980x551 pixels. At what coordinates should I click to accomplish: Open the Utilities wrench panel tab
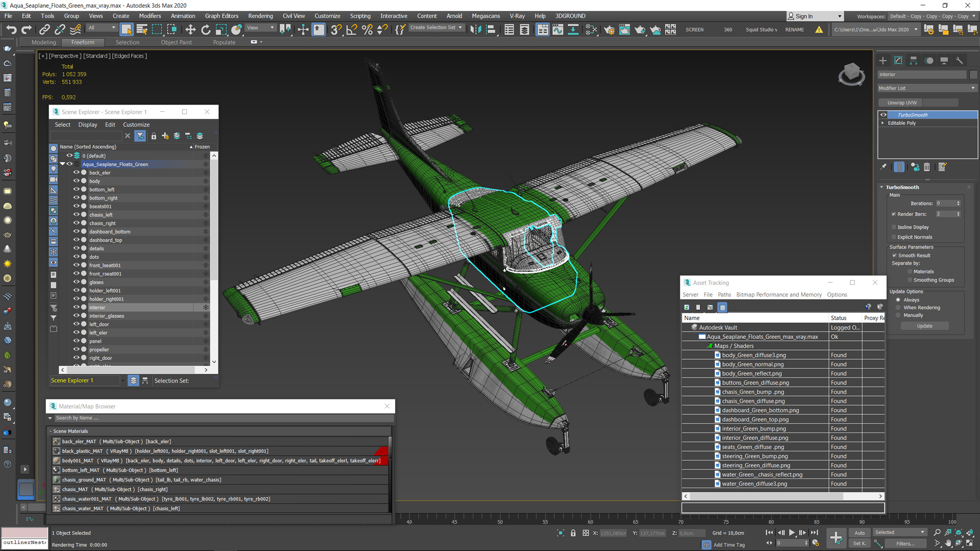click(x=959, y=61)
